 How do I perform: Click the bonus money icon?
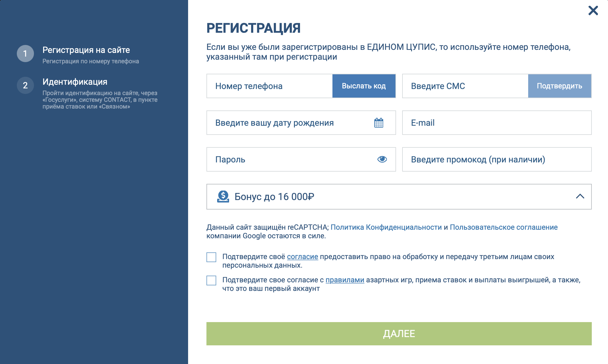[223, 197]
